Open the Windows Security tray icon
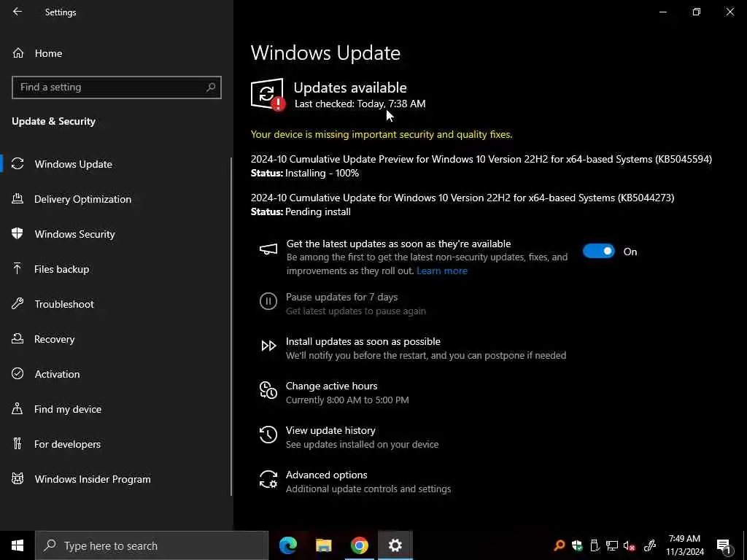747x560 pixels. point(577,545)
